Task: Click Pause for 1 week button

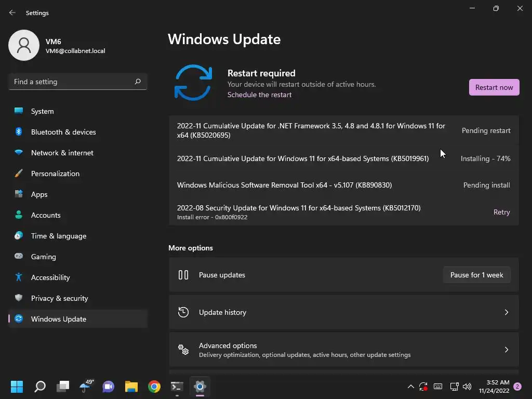Action: [x=476, y=275]
